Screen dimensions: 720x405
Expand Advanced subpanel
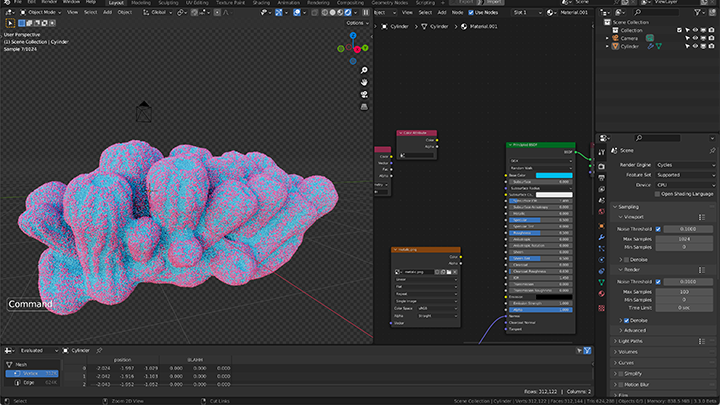pos(635,331)
